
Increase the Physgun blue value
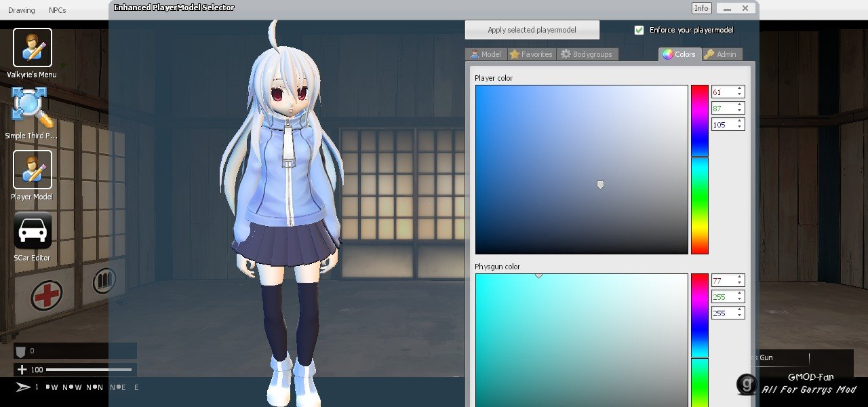click(740, 310)
